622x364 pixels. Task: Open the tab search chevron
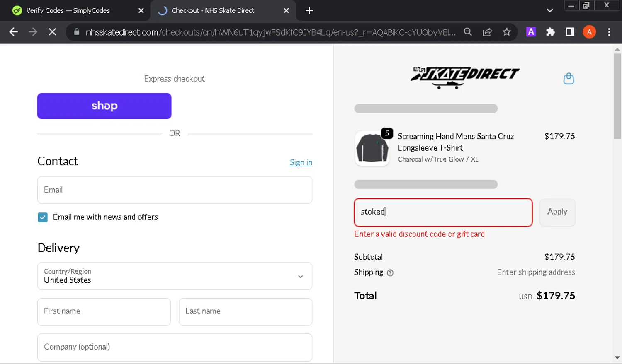click(x=550, y=11)
